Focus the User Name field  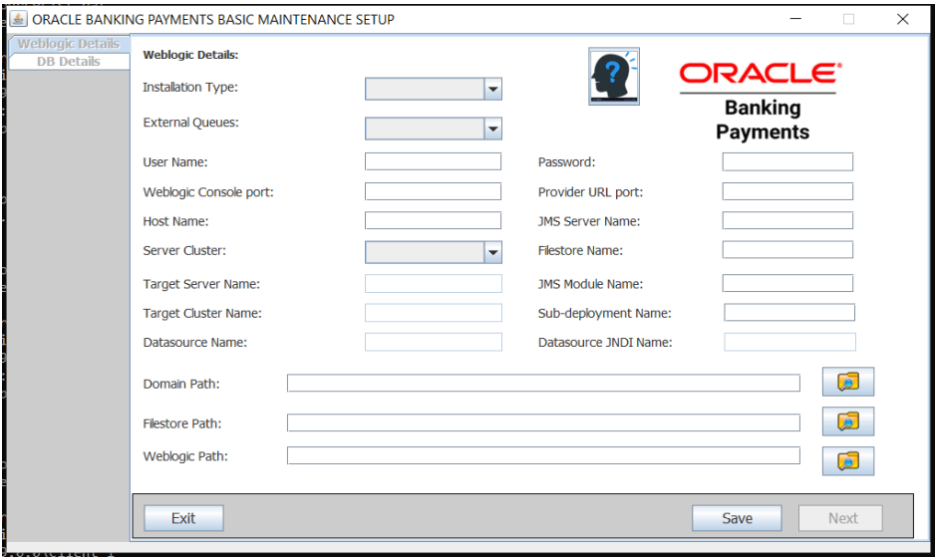[x=434, y=161]
